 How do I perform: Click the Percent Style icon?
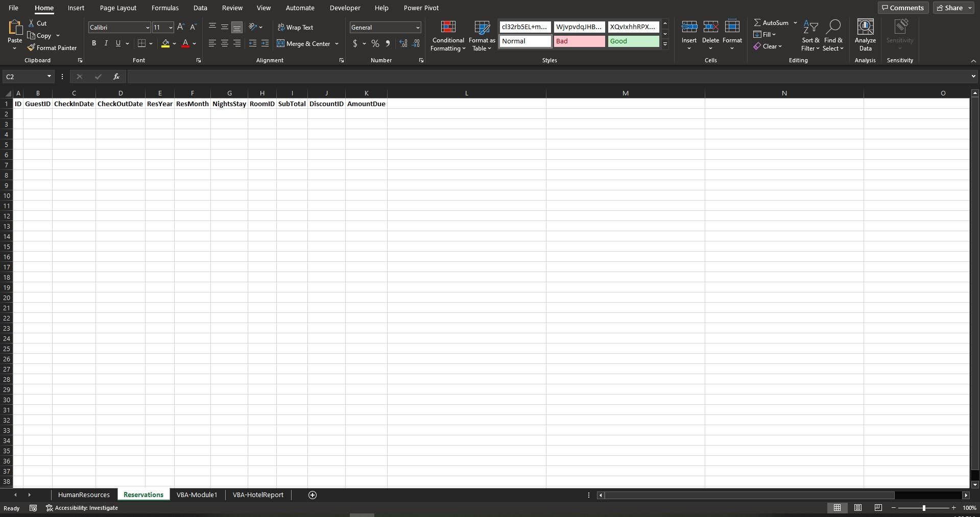[x=375, y=44]
